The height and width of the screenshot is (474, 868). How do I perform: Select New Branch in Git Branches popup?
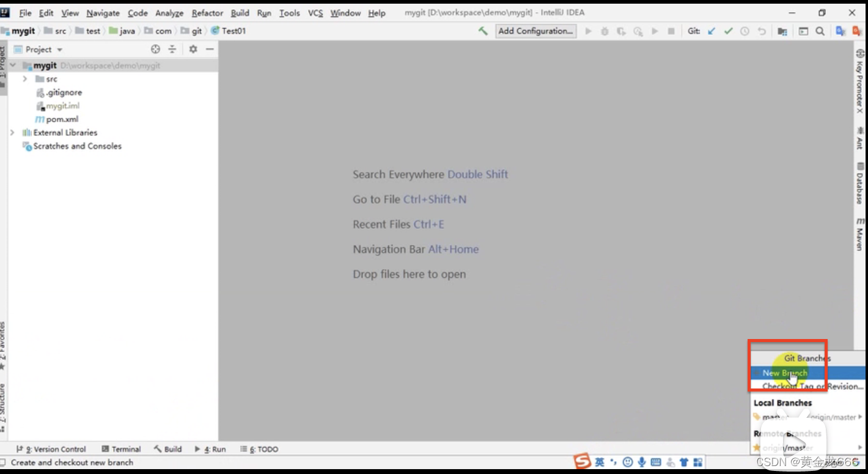(808, 373)
